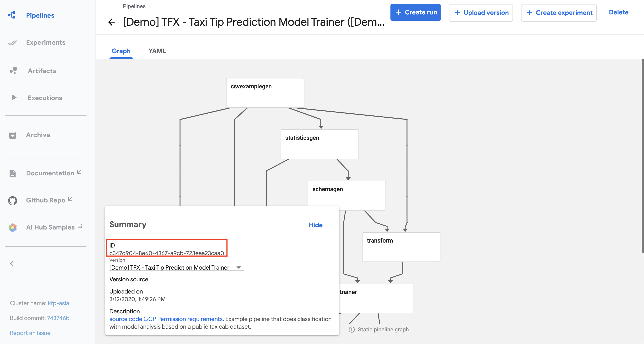Open the Documentation page icon

13,173
